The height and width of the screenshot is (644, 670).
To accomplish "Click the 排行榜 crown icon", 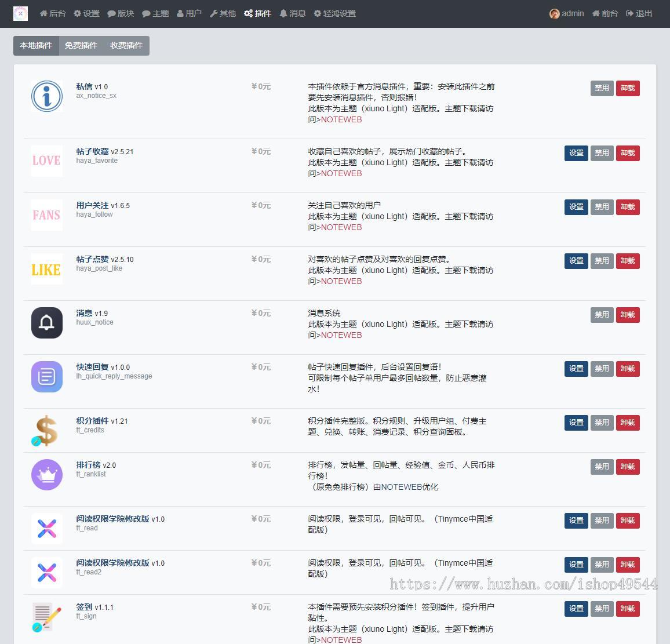I will point(46,475).
